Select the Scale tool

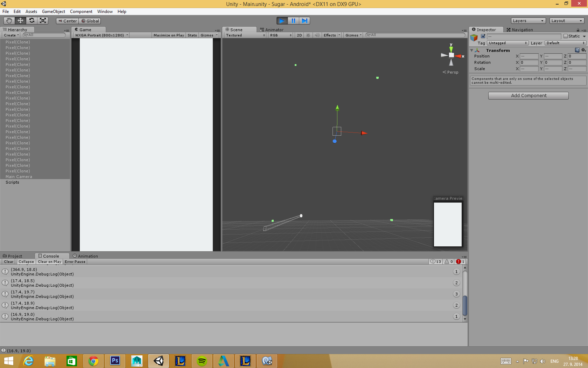click(43, 21)
